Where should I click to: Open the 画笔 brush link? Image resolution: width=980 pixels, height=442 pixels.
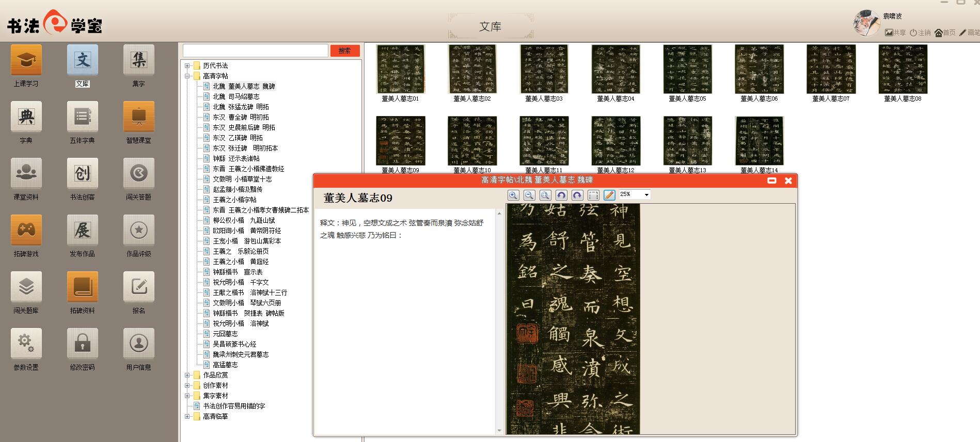(970, 32)
